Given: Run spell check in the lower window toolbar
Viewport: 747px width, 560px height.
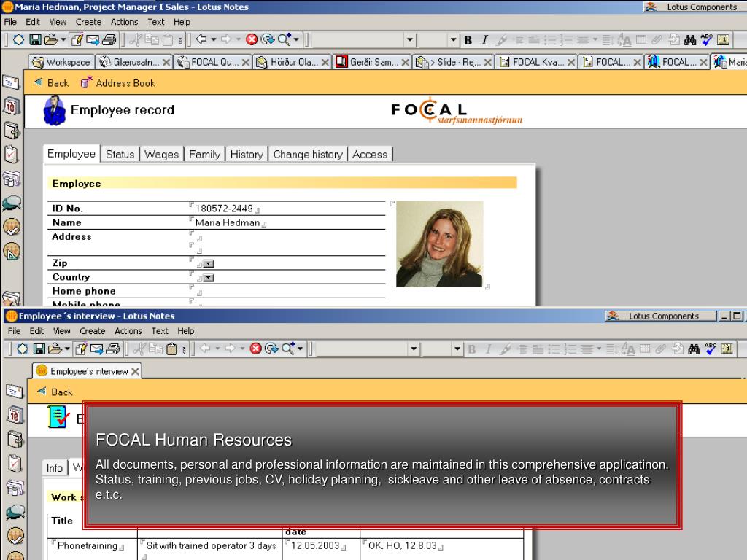Looking at the screenshot, I should [711, 349].
